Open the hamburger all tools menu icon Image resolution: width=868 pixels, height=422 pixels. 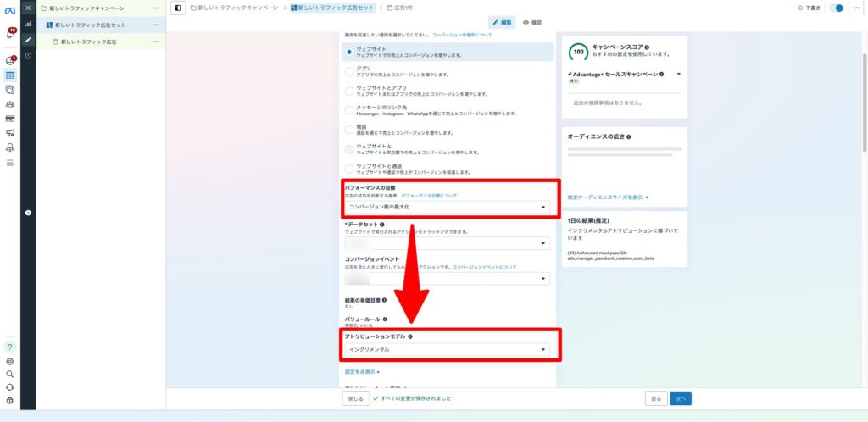(10, 163)
